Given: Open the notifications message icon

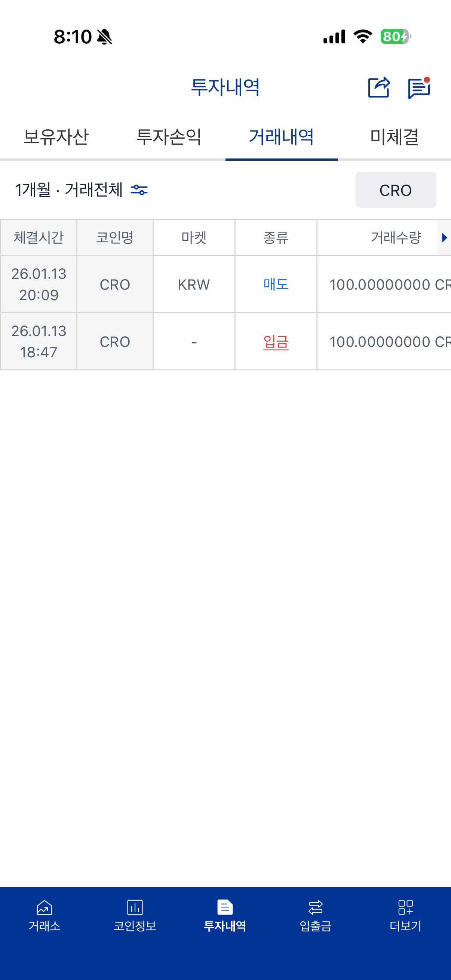Looking at the screenshot, I should 418,88.
